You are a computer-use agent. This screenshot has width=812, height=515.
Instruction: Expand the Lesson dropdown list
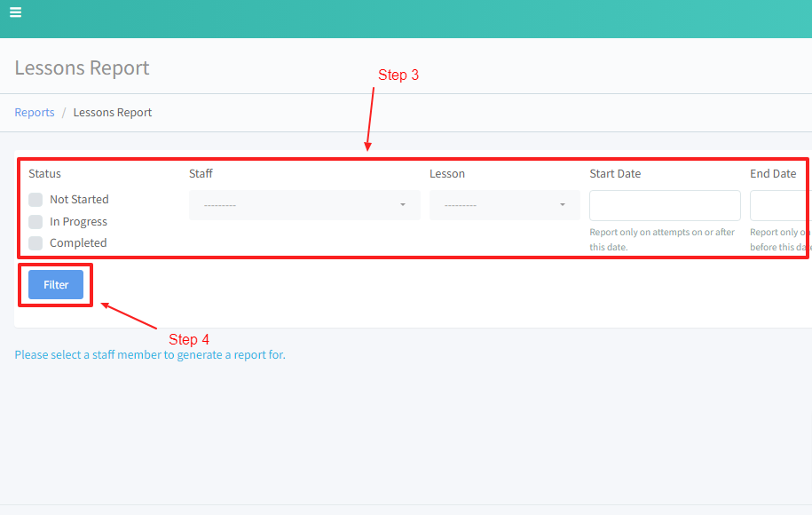[504, 205]
